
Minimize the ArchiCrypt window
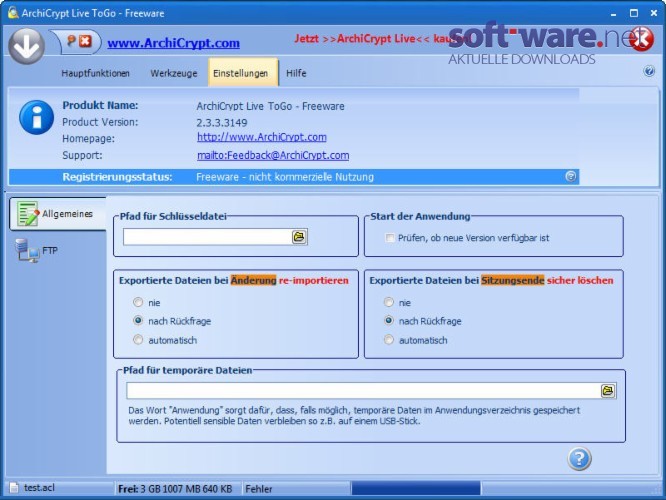click(613, 14)
